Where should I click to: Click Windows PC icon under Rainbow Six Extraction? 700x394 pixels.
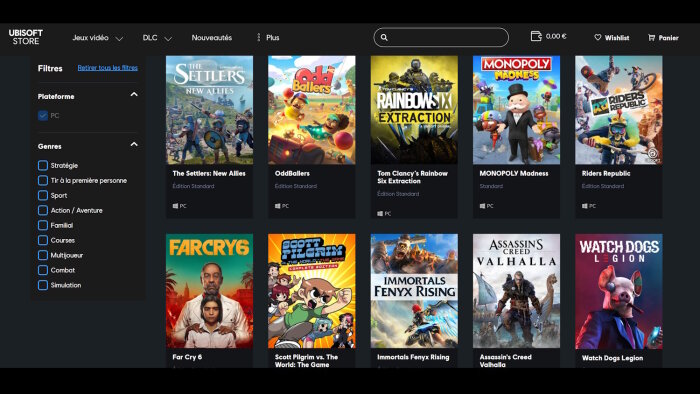[x=380, y=214]
